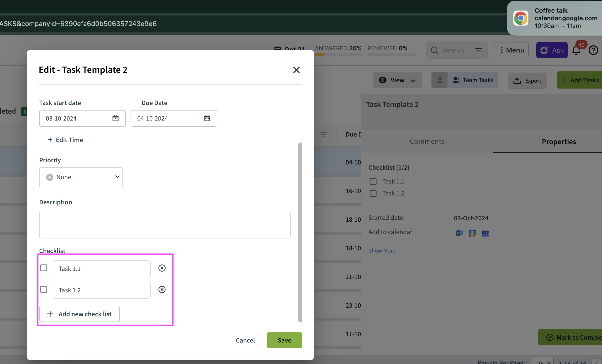Viewport: 602px width, 364px height.
Task: Open the search filter icon
Action: 478,50
